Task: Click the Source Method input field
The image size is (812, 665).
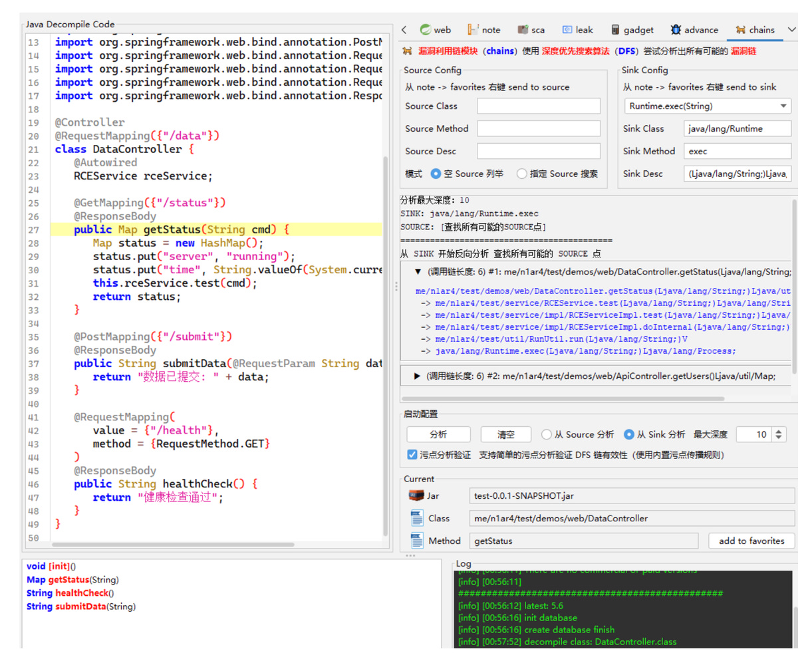Action: coord(539,128)
